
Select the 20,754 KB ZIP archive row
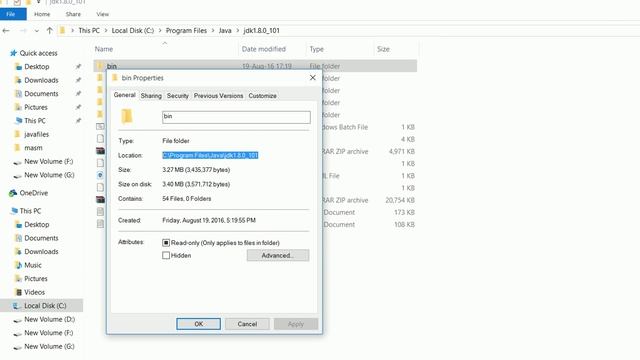point(255,200)
